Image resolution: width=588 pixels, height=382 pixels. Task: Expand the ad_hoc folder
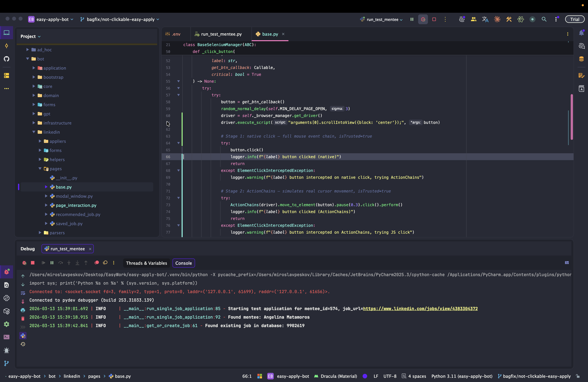click(28, 50)
